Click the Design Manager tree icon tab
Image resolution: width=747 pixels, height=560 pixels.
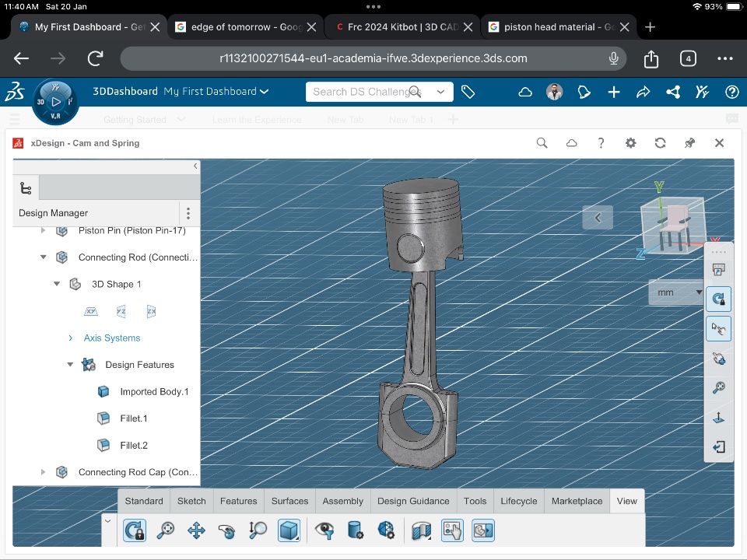pyautogui.click(x=26, y=188)
